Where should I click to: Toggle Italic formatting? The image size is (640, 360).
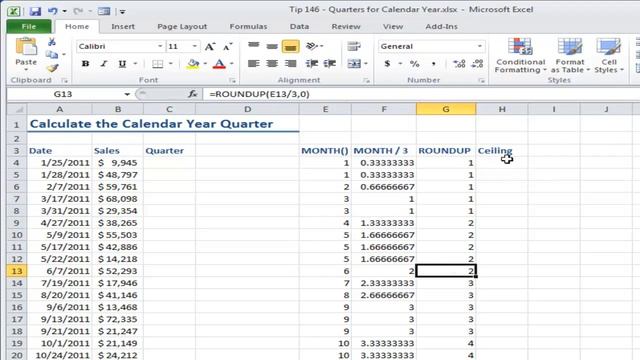point(104,64)
